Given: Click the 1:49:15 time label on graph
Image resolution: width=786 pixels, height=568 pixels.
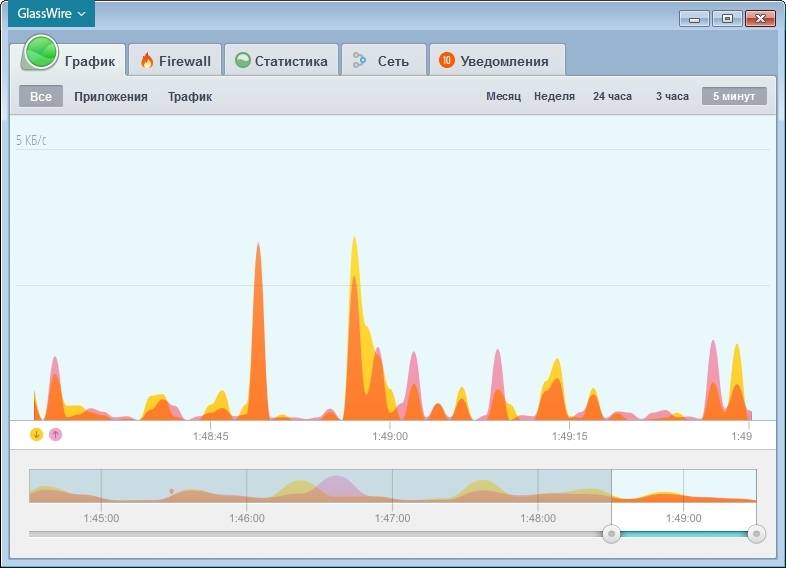Looking at the screenshot, I should pyautogui.click(x=569, y=436).
